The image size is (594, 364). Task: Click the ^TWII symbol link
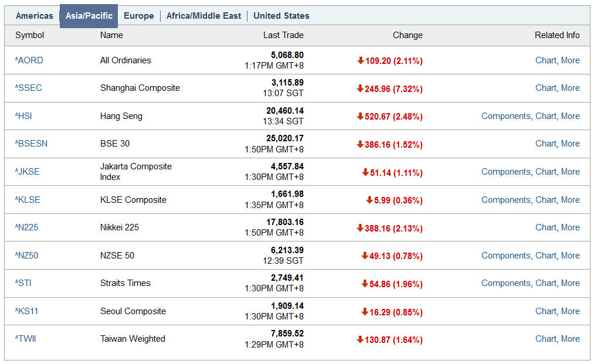click(x=26, y=339)
